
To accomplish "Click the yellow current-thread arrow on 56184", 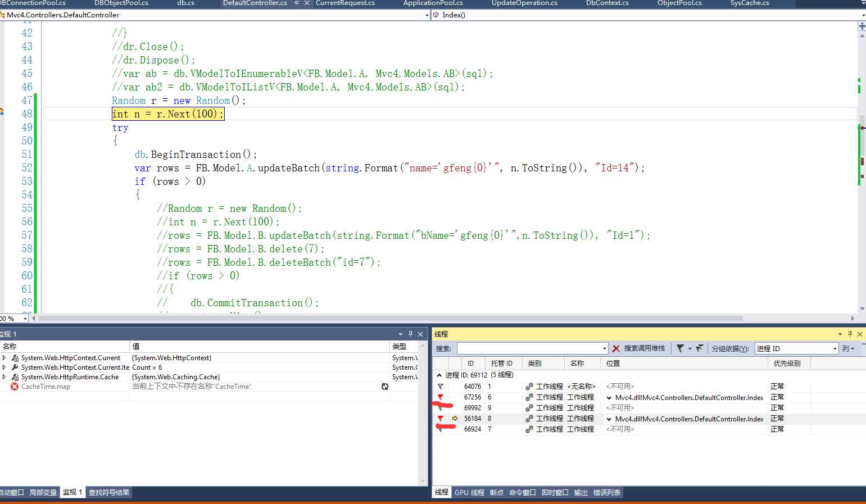I will coord(455,419).
